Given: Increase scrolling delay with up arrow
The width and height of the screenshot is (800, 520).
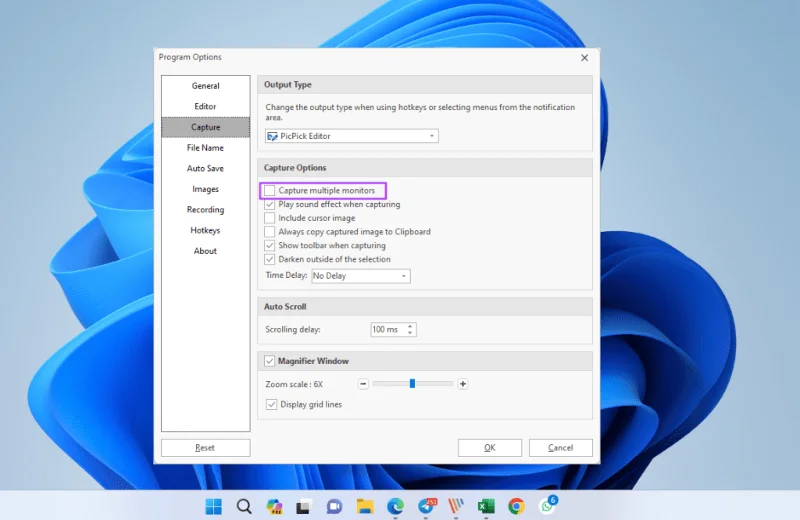Looking at the screenshot, I should click(x=410, y=326).
